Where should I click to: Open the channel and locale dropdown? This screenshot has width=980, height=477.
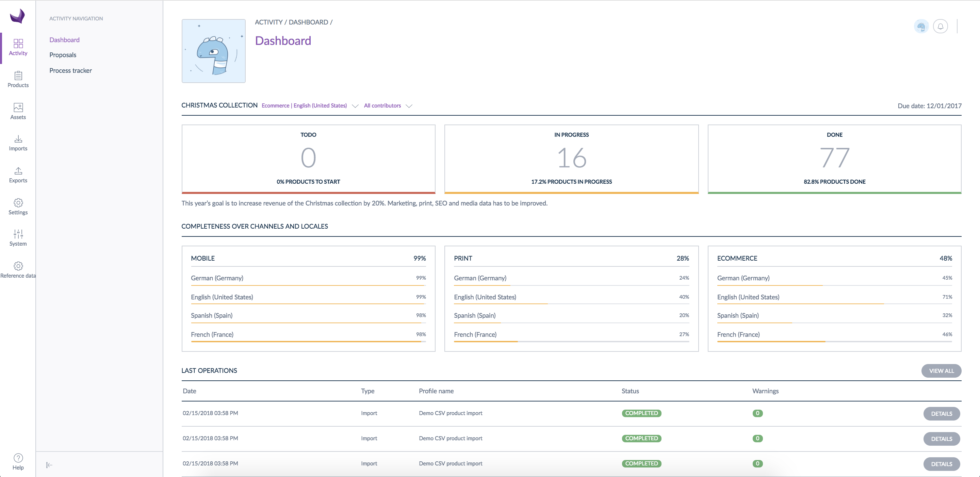tap(309, 105)
